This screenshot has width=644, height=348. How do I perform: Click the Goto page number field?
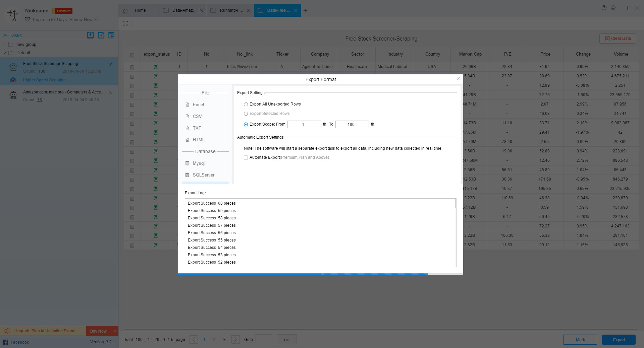coord(264,340)
